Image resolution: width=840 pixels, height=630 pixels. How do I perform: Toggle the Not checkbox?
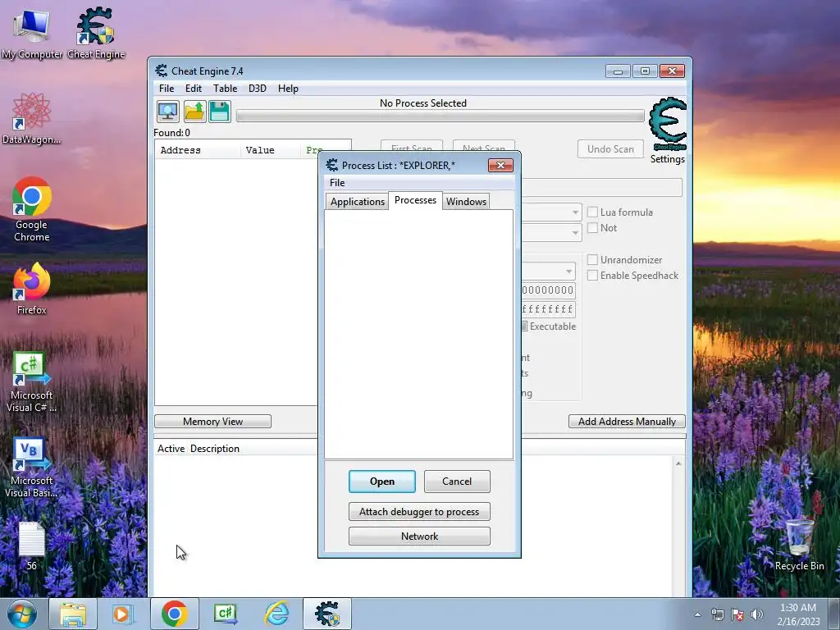[592, 228]
